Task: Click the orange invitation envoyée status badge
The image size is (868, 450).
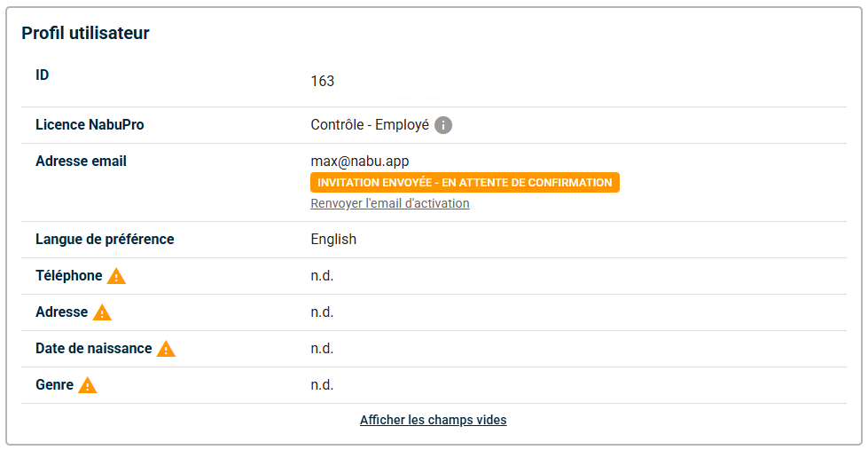Action: (x=465, y=183)
